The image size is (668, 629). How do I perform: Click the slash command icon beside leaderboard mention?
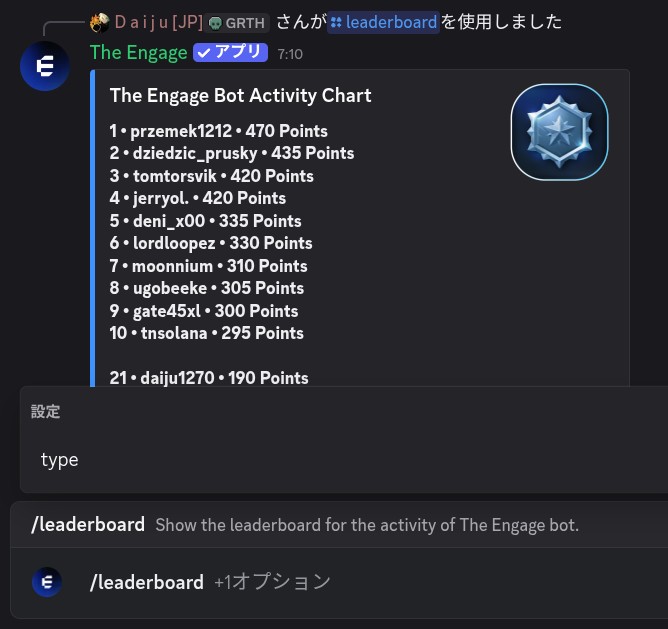pyautogui.click(x=336, y=22)
